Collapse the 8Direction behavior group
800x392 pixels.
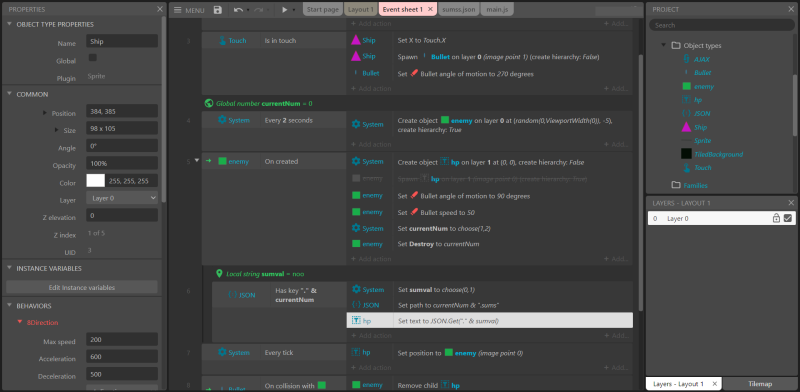point(20,322)
